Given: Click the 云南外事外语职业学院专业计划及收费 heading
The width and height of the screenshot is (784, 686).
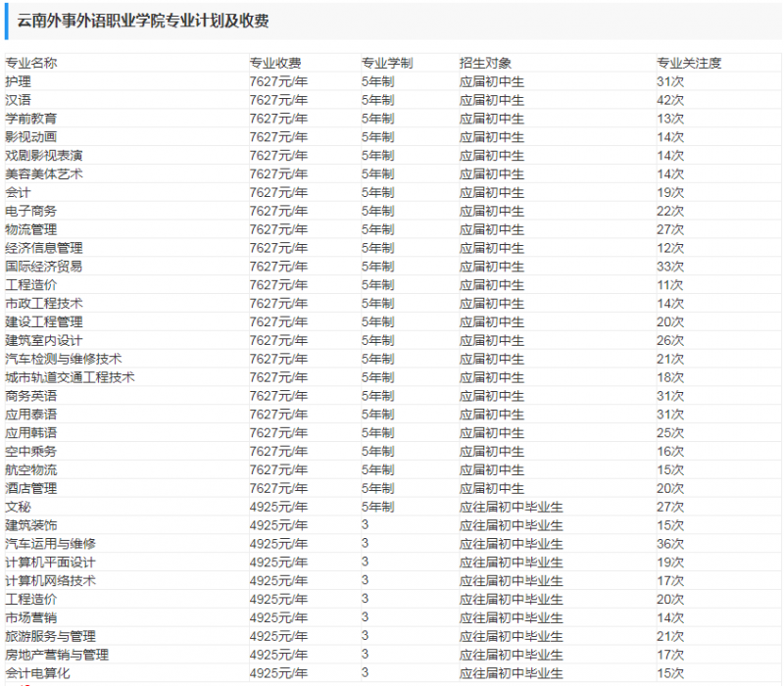Looking at the screenshot, I should click(143, 21).
